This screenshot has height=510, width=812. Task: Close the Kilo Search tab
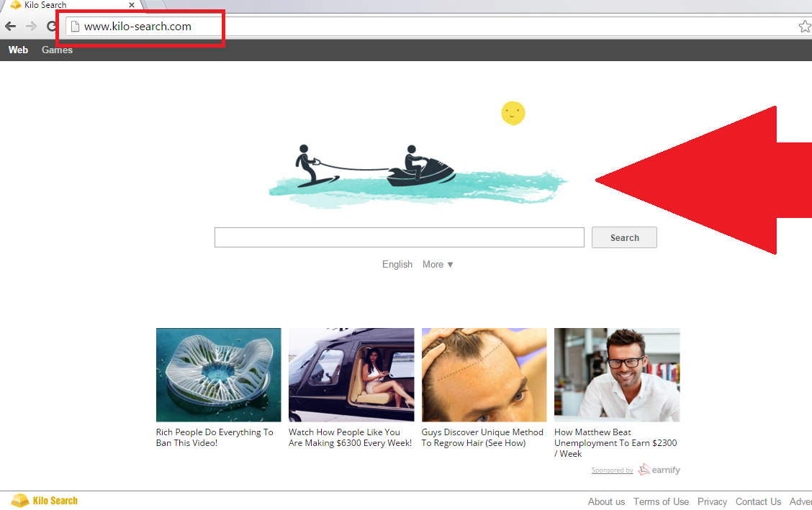tap(131, 5)
